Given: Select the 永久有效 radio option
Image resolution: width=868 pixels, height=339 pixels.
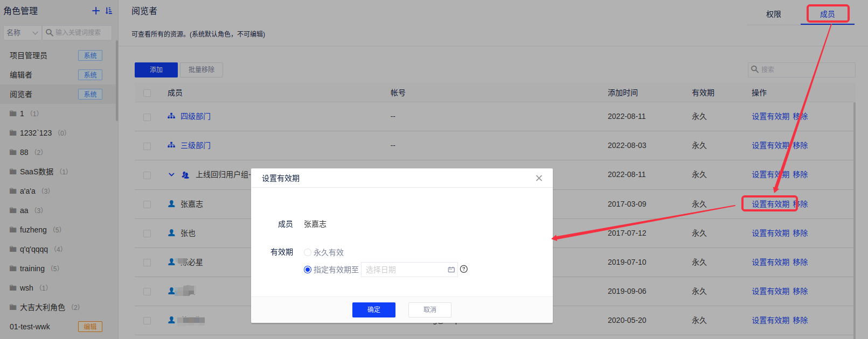Looking at the screenshot, I should click(x=308, y=252).
